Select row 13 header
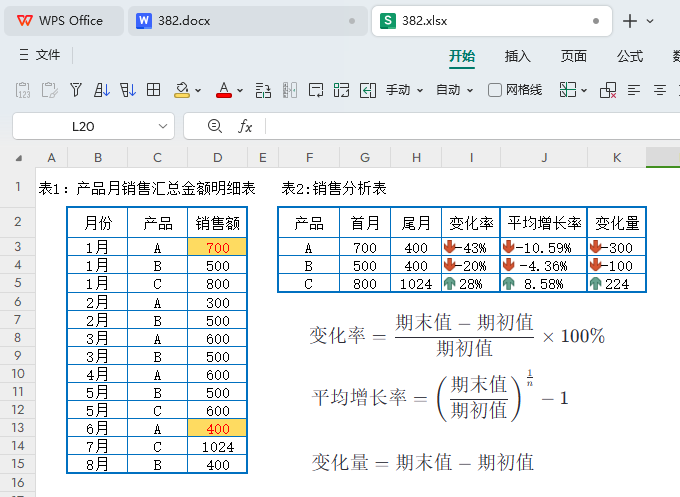 [17, 428]
